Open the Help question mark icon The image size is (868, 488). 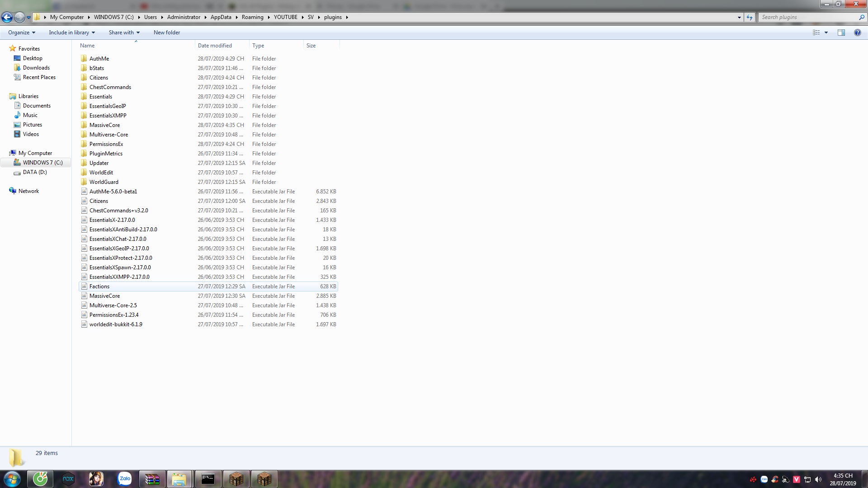coord(857,33)
